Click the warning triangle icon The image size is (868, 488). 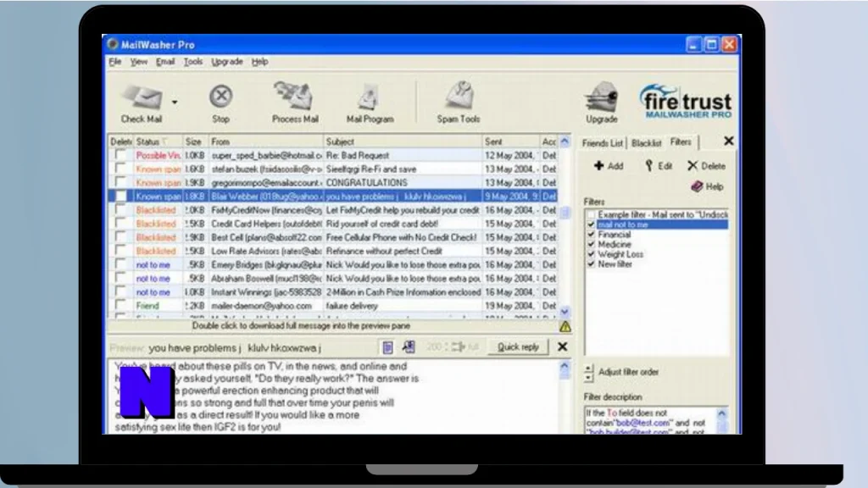coord(565,326)
